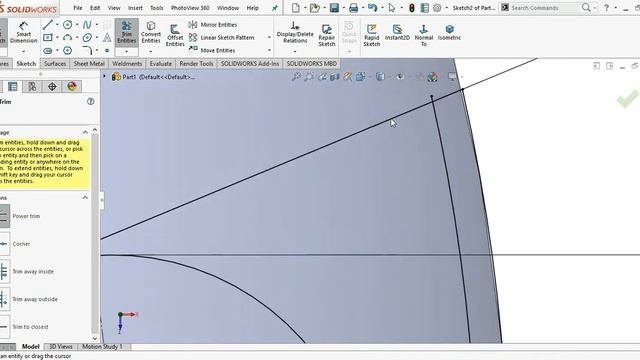Screen dimensions: 640x360
Task: Click Convert Entities
Action: (x=151, y=32)
